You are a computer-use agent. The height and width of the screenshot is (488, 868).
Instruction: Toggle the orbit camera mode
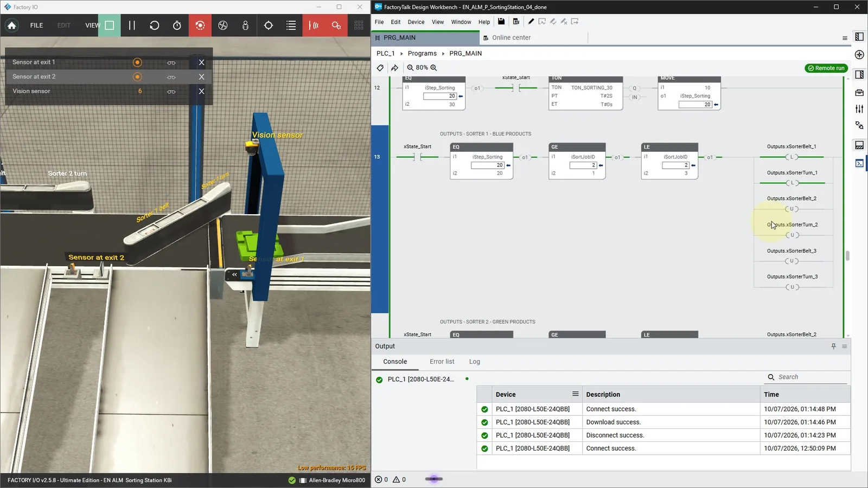(200, 25)
